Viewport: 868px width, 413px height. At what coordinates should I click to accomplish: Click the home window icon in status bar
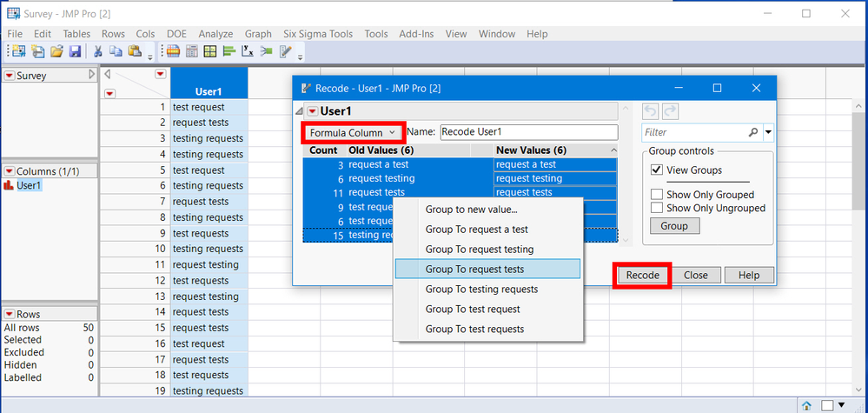(807, 405)
